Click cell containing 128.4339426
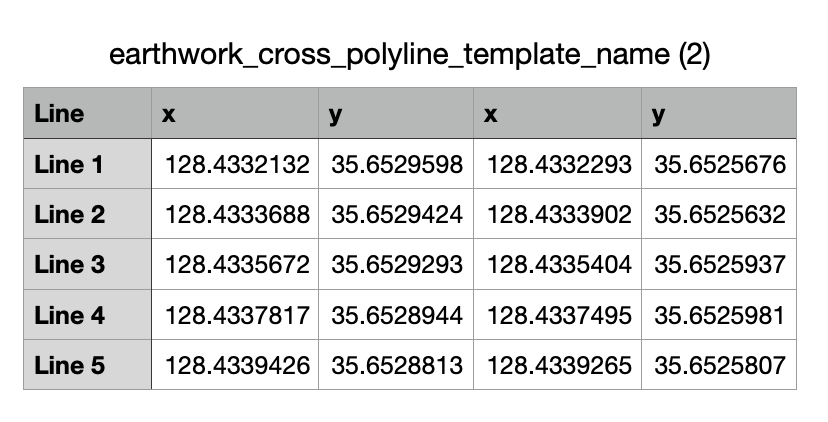Viewport: 828px width, 422px height. (x=237, y=365)
